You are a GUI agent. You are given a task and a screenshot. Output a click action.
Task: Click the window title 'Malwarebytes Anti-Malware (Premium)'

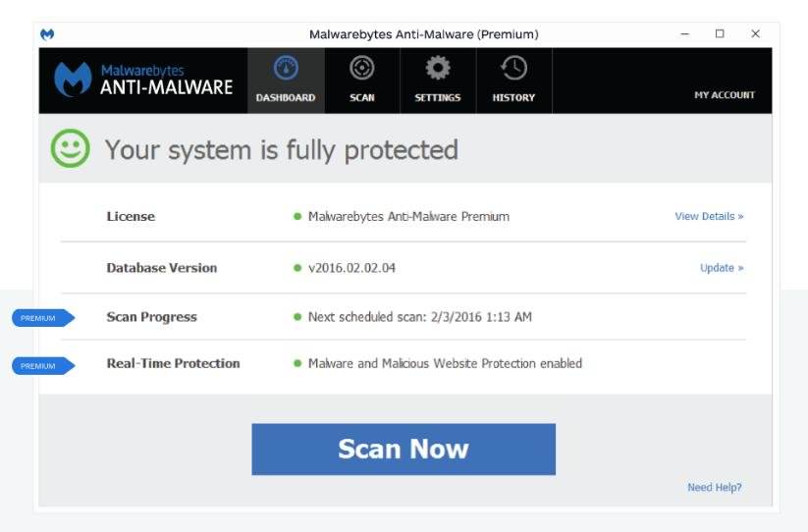423,34
